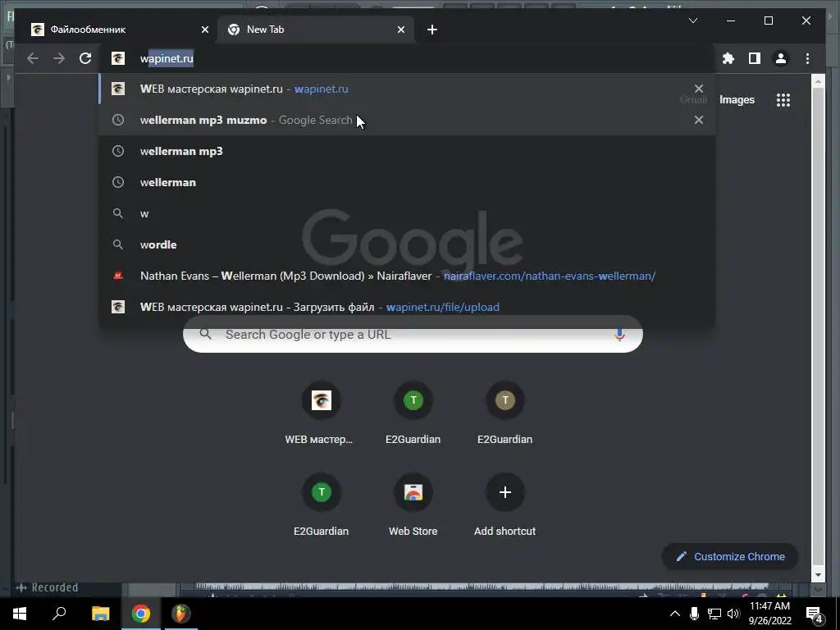Go back with the back arrow

tap(33, 58)
